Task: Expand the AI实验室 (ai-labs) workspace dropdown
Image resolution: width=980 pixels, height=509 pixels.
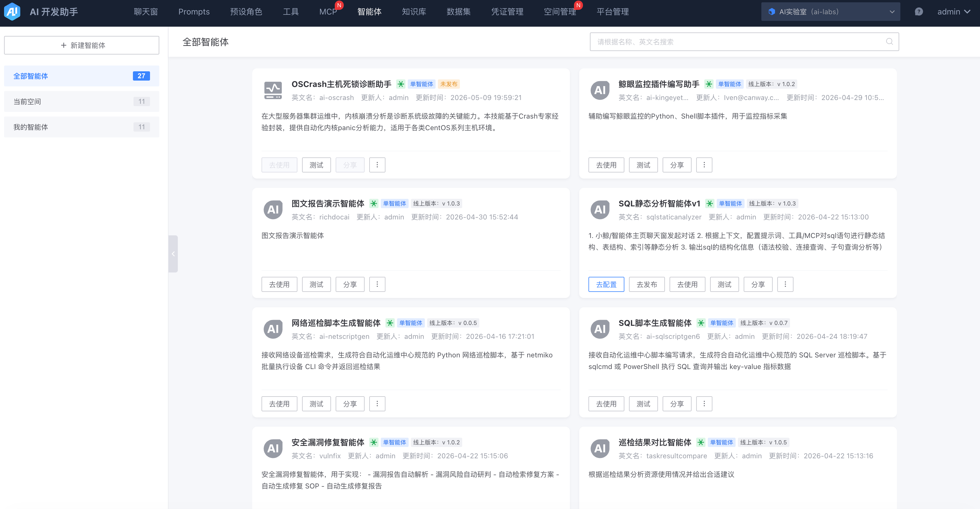Action: tap(831, 12)
